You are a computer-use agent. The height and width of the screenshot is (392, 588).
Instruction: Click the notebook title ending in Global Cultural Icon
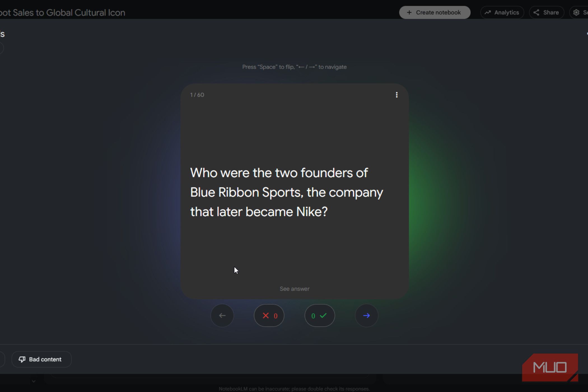coord(62,12)
